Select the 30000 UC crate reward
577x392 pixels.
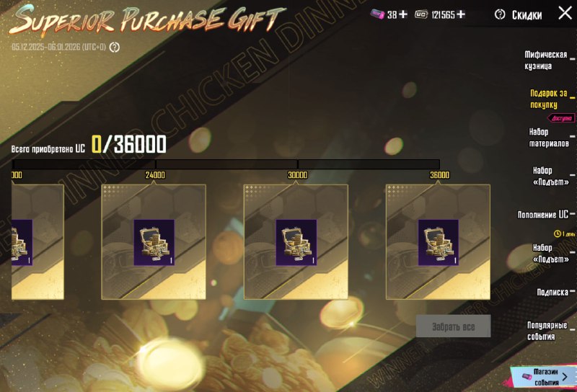pyautogui.click(x=296, y=242)
